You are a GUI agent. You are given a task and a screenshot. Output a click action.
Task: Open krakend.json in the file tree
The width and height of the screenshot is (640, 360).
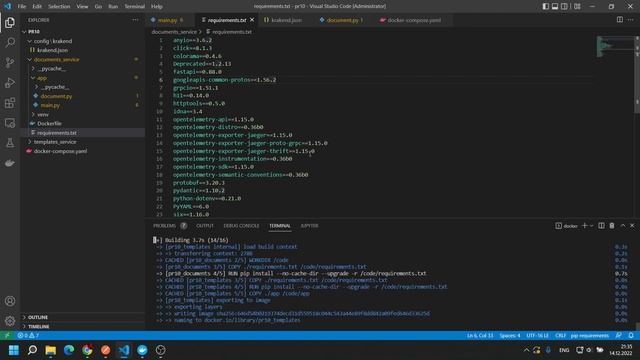[x=52, y=50]
